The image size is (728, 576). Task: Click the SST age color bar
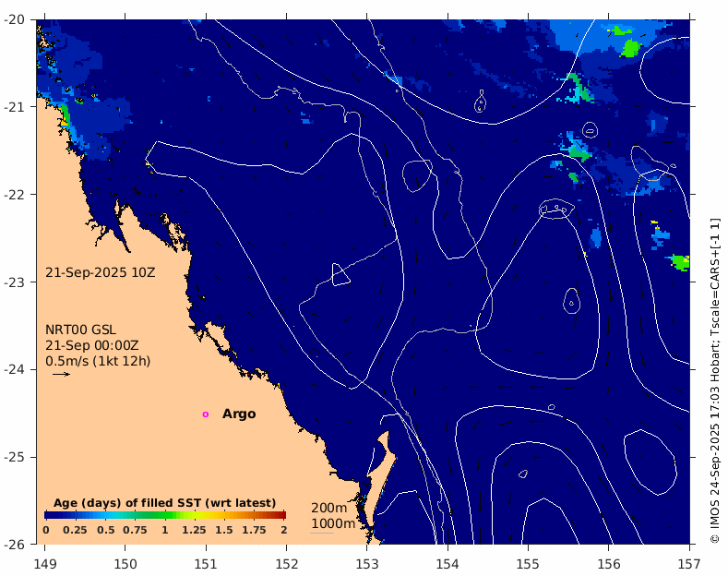point(165,515)
